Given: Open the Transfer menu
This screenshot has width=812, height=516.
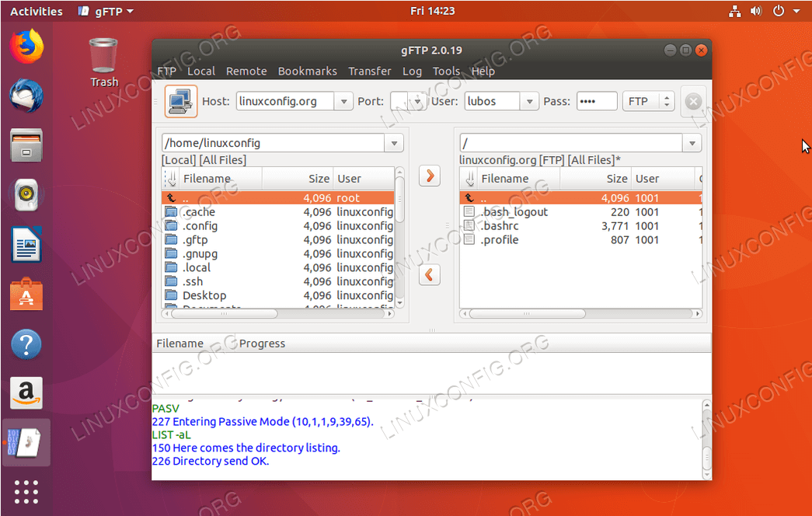Looking at the screenshot, I should click(x=370, y=71).
